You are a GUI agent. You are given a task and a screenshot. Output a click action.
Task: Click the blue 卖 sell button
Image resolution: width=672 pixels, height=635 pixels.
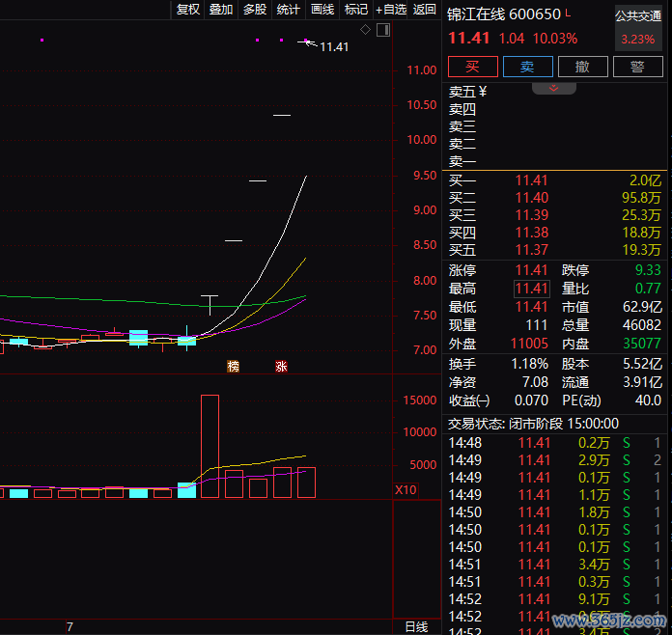527,67
